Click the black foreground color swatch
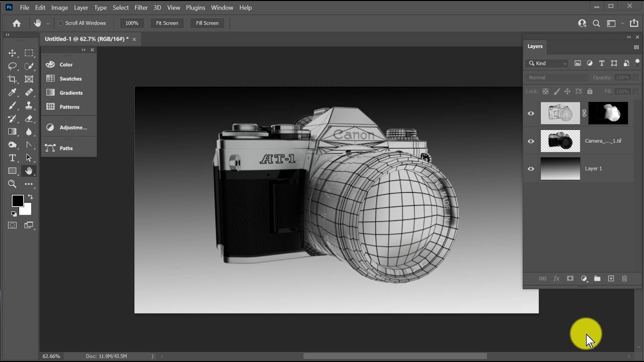Image resolution: width=644 pixels, height=362 pixels. (x=18, y=201)
